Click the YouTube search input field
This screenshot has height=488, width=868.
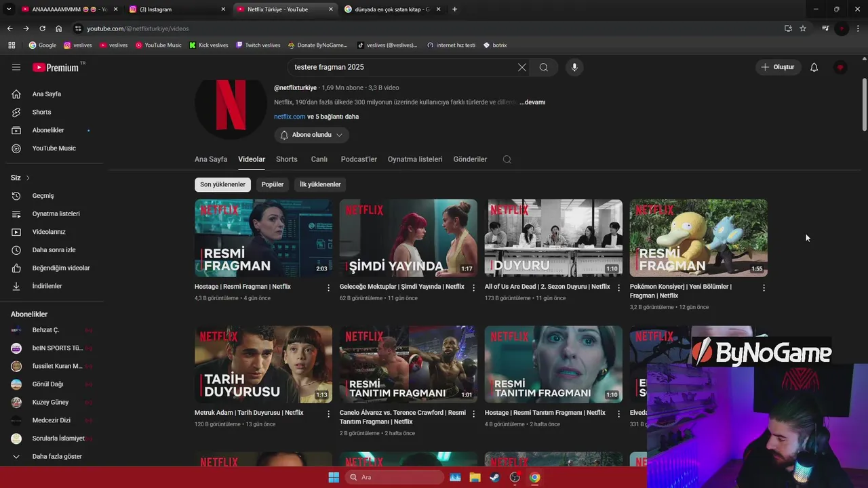pos(403,67)
